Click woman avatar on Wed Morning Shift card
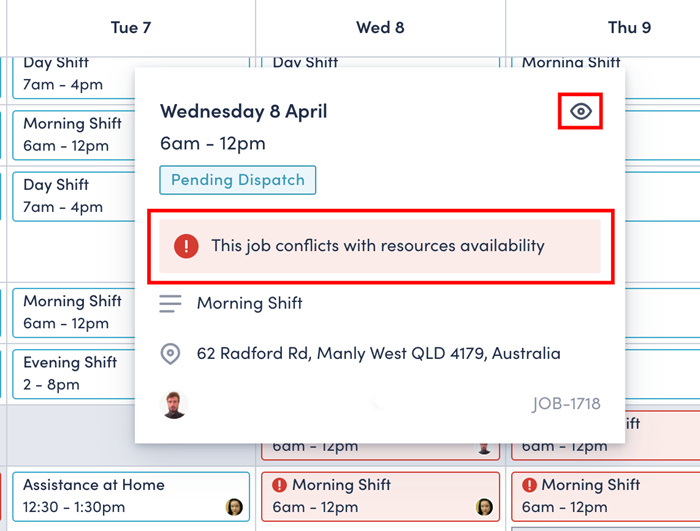 pos(484,507)
